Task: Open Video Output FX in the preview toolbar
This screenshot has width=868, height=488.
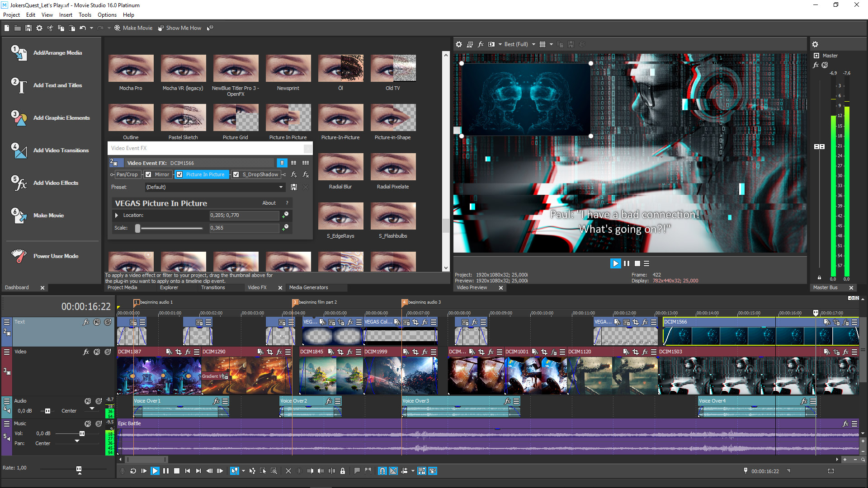Action: click(481, 44)
